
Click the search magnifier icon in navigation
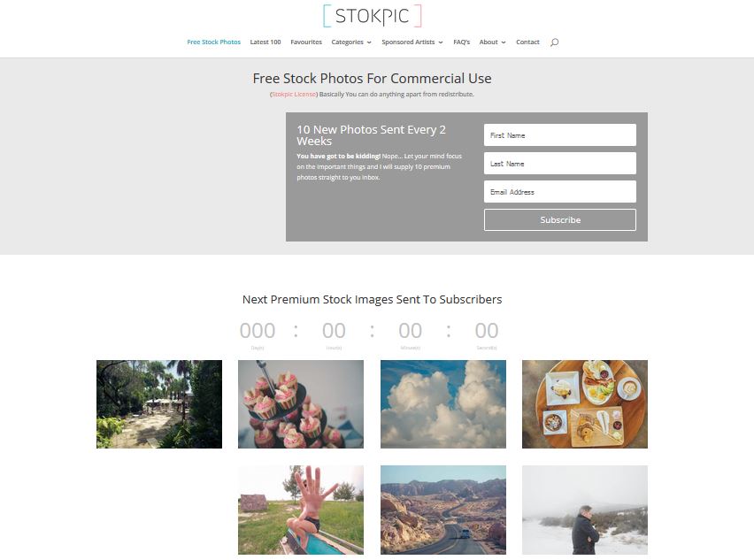(554, 42)
